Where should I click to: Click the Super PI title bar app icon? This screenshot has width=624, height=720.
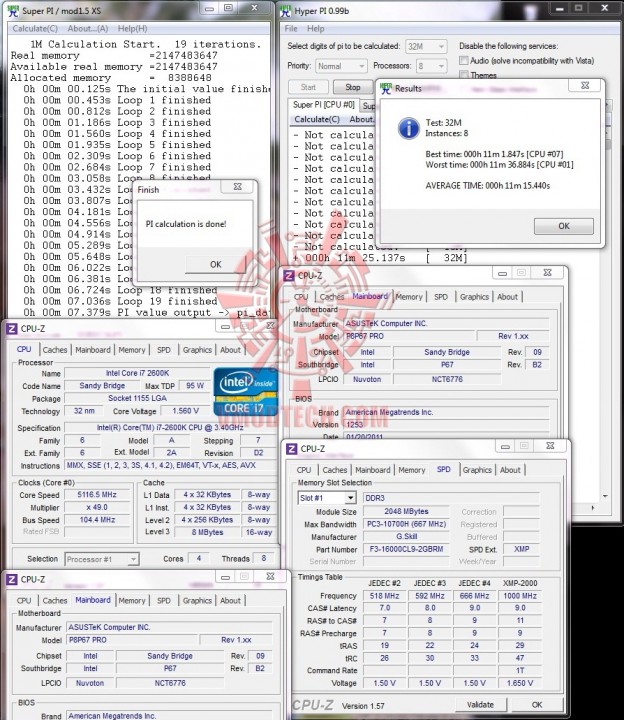pyautogui.click(x=13, y=11)
